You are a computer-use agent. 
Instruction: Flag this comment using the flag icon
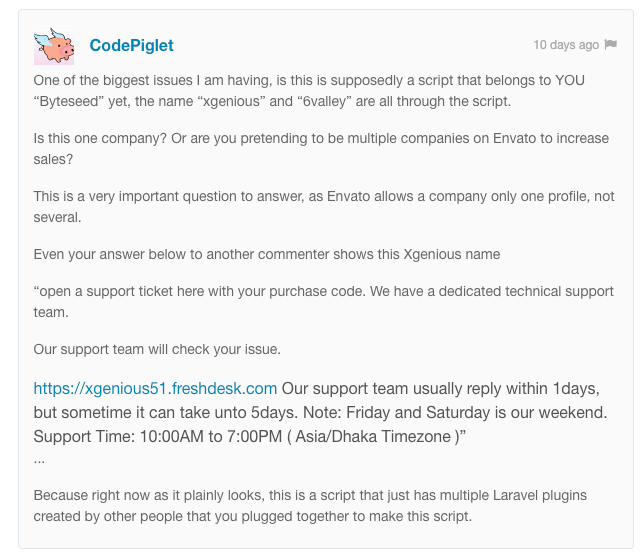pos(611,44)
